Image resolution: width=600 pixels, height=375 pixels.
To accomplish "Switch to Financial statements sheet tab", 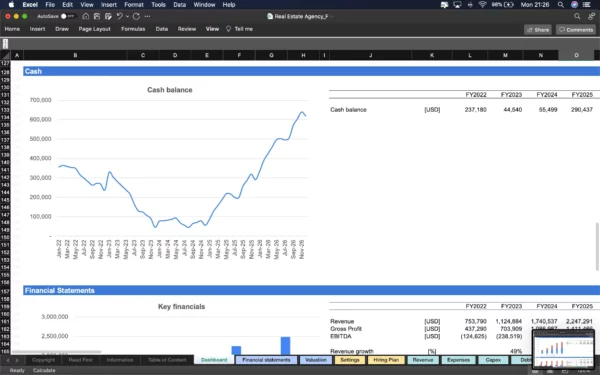I will point(266,360).
